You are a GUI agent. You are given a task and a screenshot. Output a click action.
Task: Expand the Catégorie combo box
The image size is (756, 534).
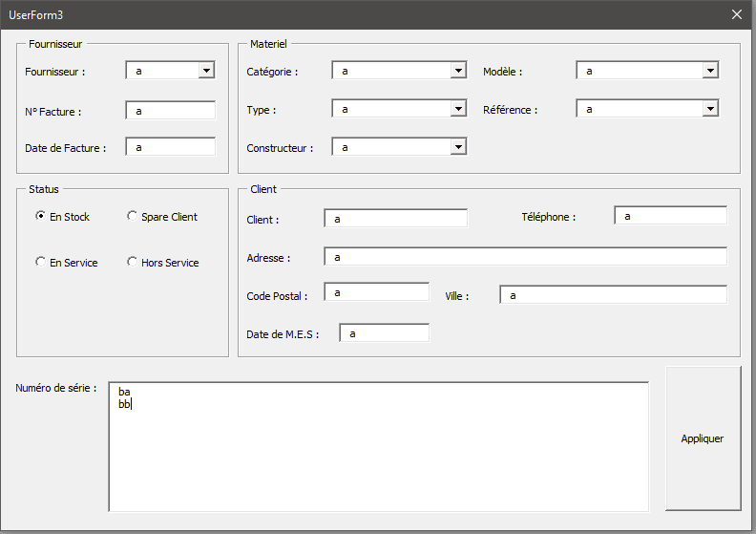[x=458, y=71]
